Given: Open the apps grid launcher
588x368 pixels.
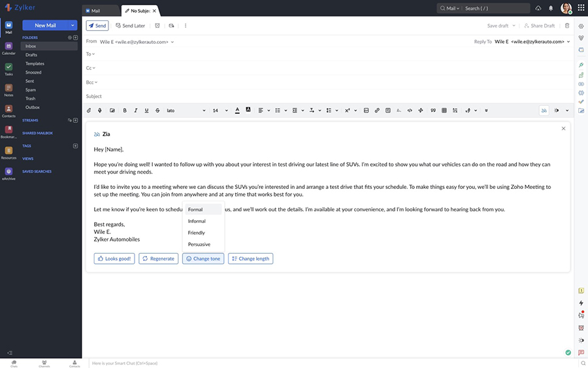Looking at the screenshot, I should pyautogui.click(x=581, y=8).
